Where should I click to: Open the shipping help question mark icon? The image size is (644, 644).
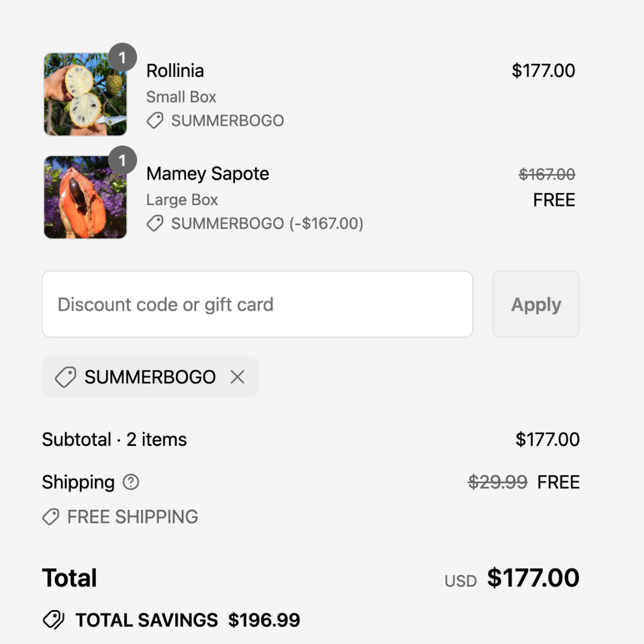pos(131,482)
